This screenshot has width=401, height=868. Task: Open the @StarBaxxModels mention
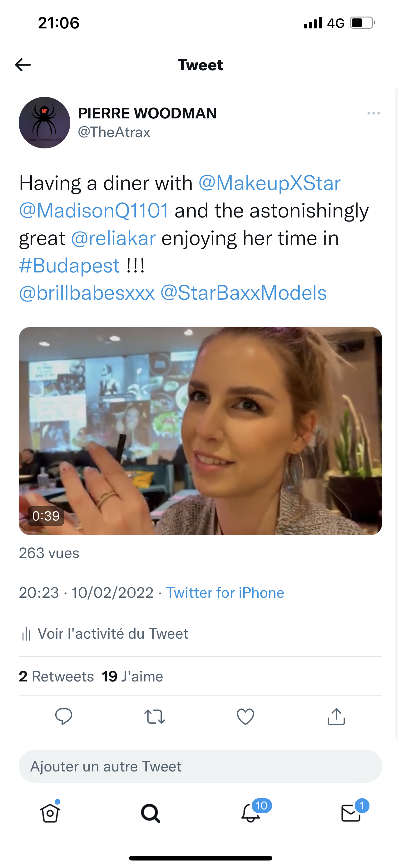243,293
